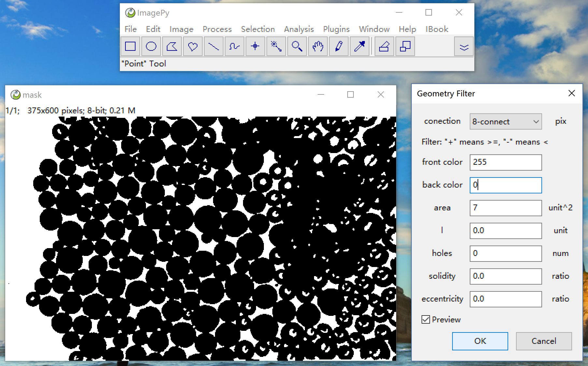This screenshot has width=588, height=366.
Task: Cancel the Geometry Filter dialog
Action: pyautogui.click(x=544, y=341)
